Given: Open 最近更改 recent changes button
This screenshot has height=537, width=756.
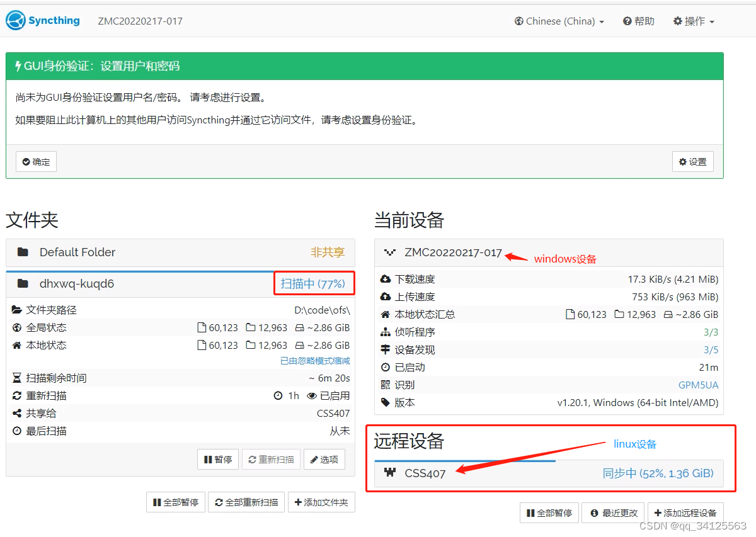Looking at the screenshot, I should (x=614, y=513).
